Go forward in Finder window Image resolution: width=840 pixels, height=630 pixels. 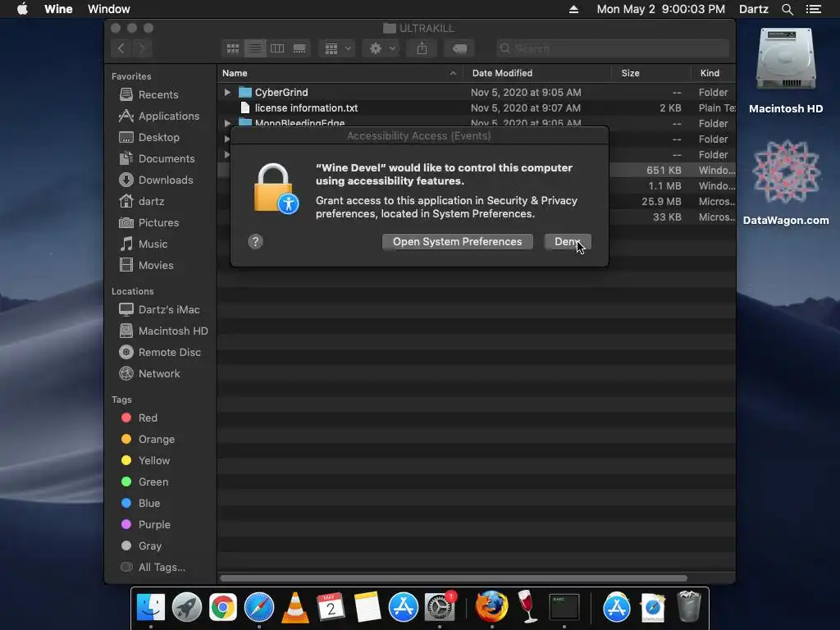[x=142, y=48]
